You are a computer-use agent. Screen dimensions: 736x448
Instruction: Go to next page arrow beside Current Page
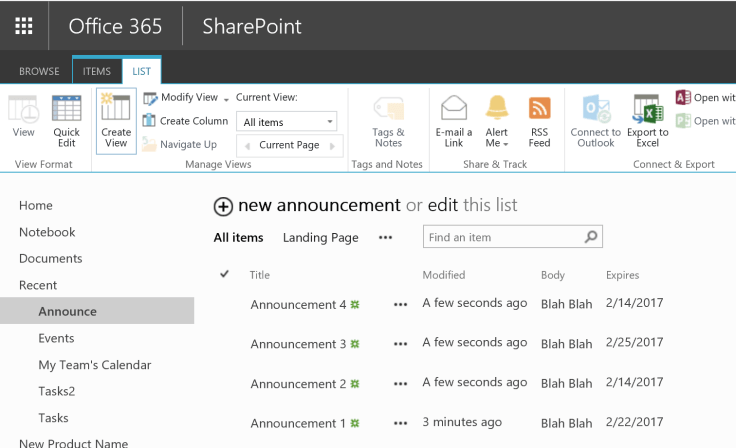332,146
